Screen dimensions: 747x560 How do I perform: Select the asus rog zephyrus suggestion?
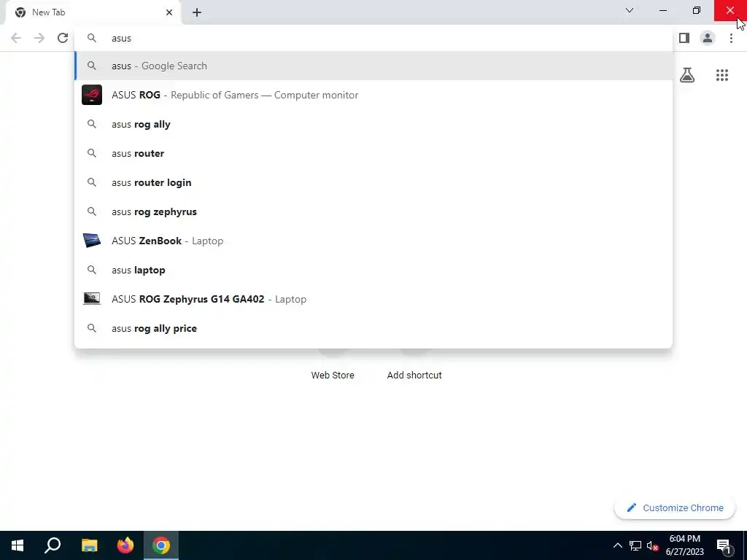click(373, 211)
